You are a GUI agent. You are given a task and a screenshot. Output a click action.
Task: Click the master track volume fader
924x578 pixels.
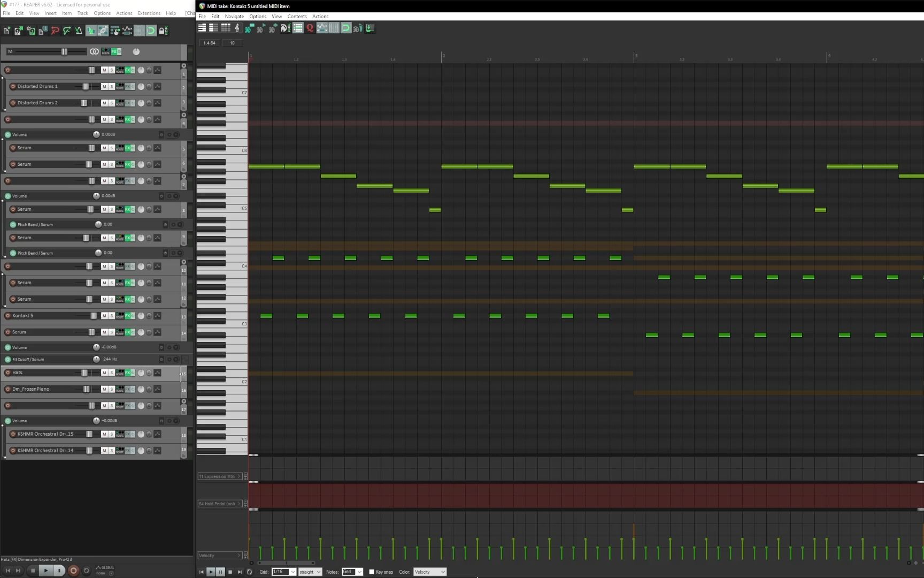(64, 51)
